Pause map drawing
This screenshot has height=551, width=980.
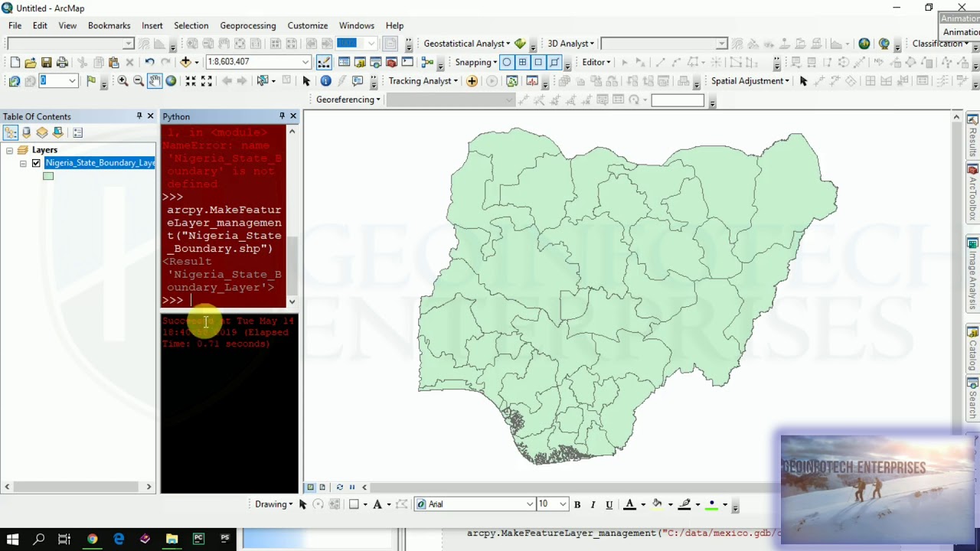pyautogui.click(x=352, y=487)
